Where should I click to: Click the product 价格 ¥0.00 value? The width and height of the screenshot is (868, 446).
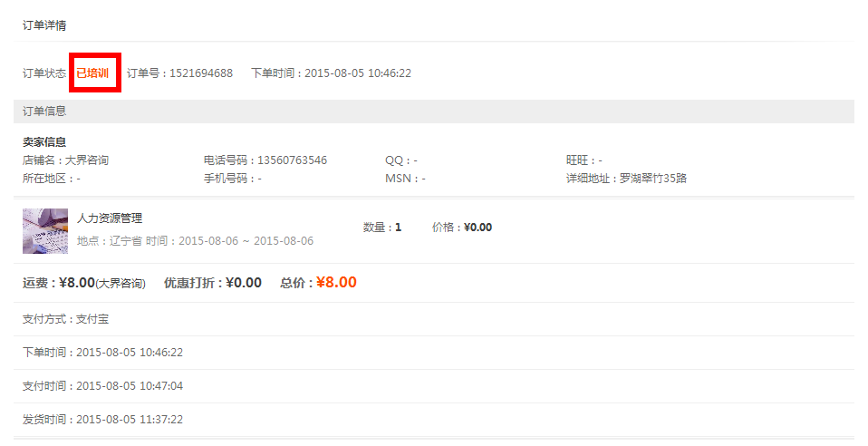pos(477,228)
